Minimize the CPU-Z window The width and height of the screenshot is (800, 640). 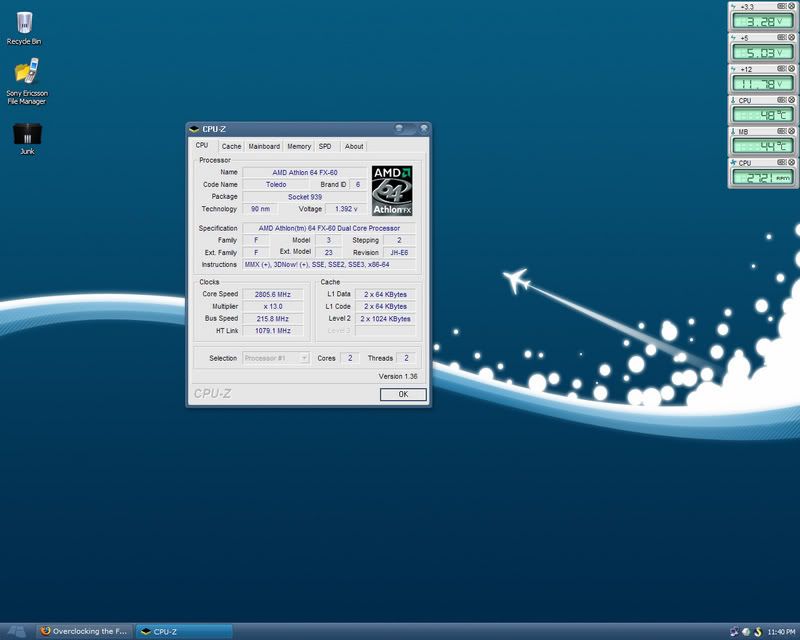pos(399,129)
